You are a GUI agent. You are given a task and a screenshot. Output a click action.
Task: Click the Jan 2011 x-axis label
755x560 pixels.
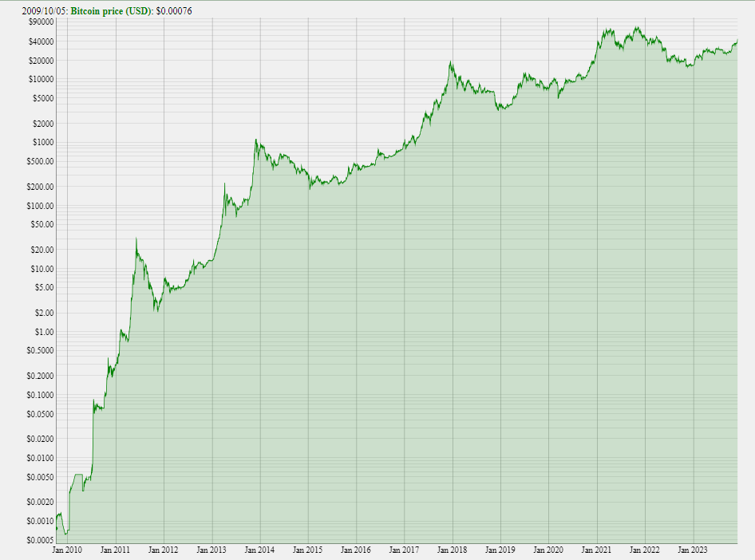pos(115,550)
